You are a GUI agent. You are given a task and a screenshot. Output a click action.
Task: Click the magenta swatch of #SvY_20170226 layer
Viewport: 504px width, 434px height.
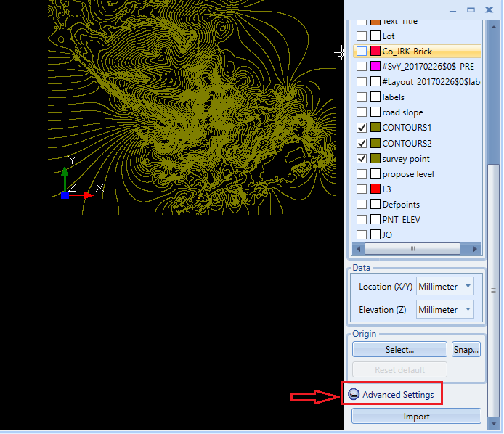[x=375, y=66]
